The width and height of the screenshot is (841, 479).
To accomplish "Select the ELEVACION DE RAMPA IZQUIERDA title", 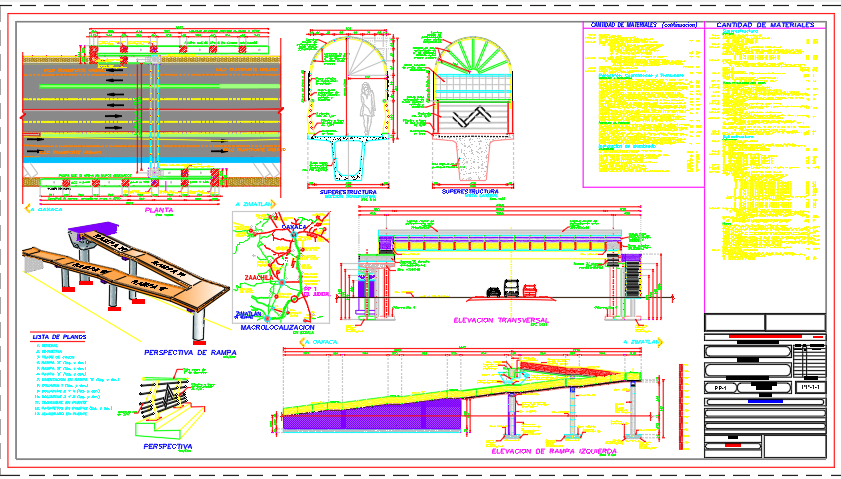I will point(553,452).
